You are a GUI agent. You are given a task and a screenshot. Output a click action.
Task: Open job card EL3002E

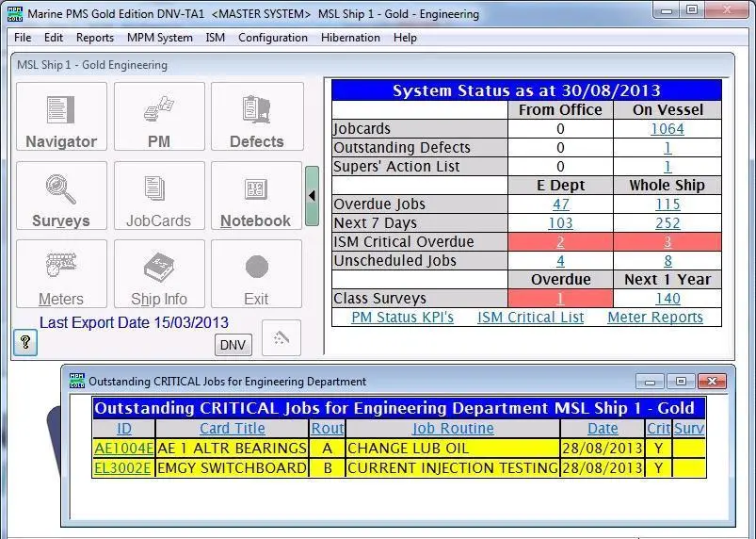click(x=123, y=467)
